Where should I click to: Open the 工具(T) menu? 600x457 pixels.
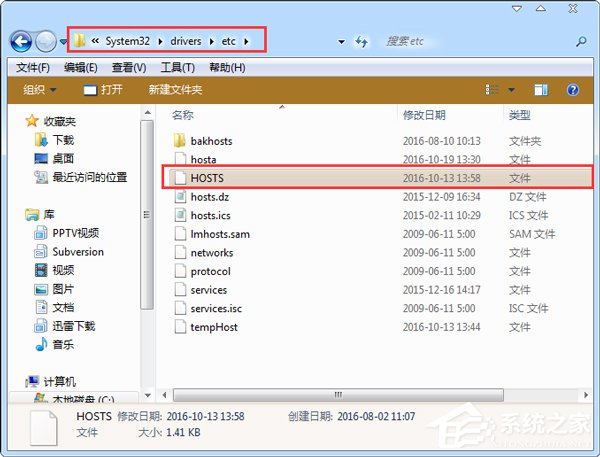(177, 67)
